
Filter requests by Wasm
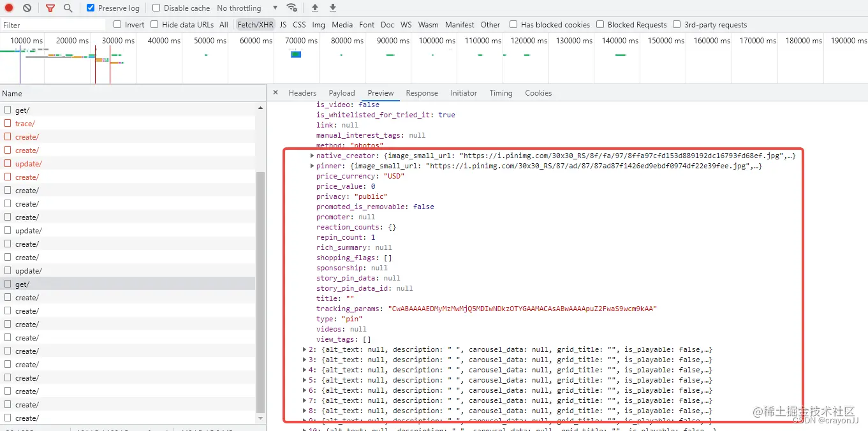coord(429,25)
